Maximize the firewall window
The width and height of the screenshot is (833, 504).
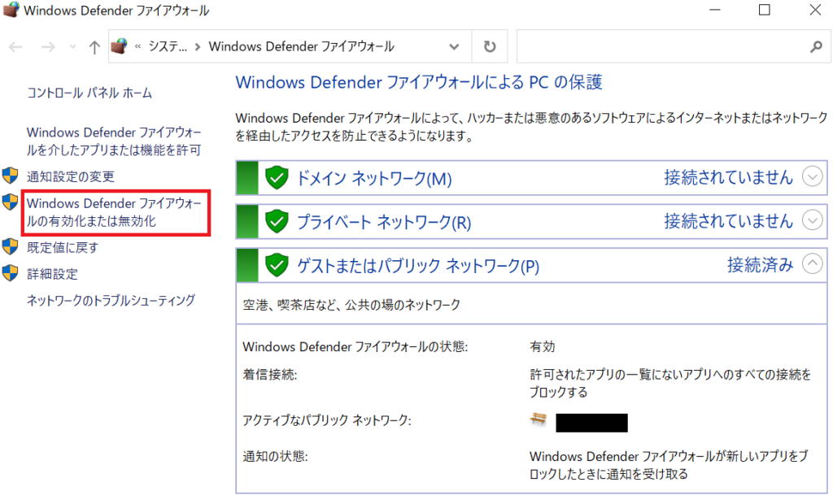pos(764,10)
